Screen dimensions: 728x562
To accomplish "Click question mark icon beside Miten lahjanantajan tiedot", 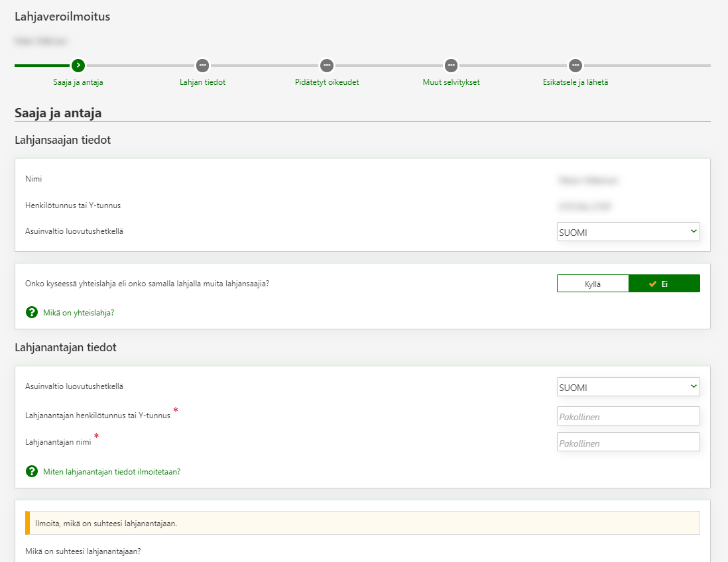I will (32, 471).
